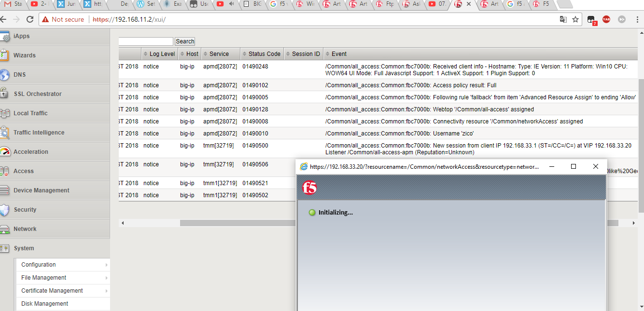Click the f5 logo in the popup window
This screenshot has width=644, height=311.
coord(310,188)
